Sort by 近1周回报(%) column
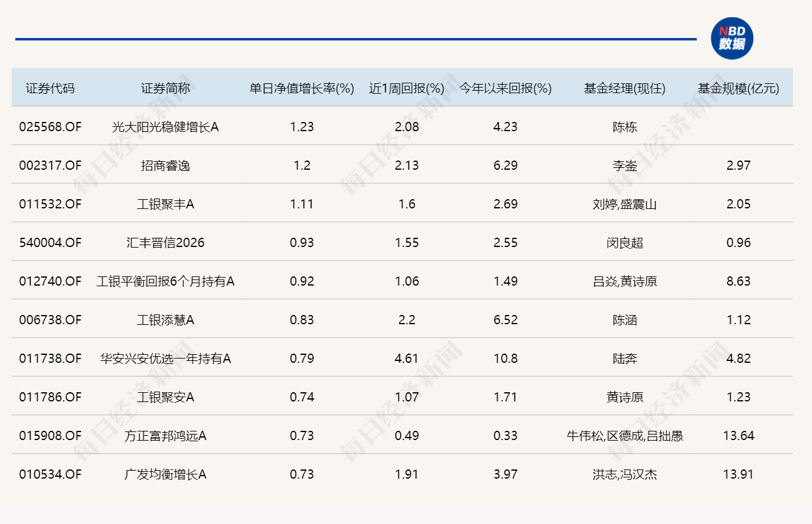Image resolution: width=812 pixels, height=524 pixels. (x=405, y=87)
